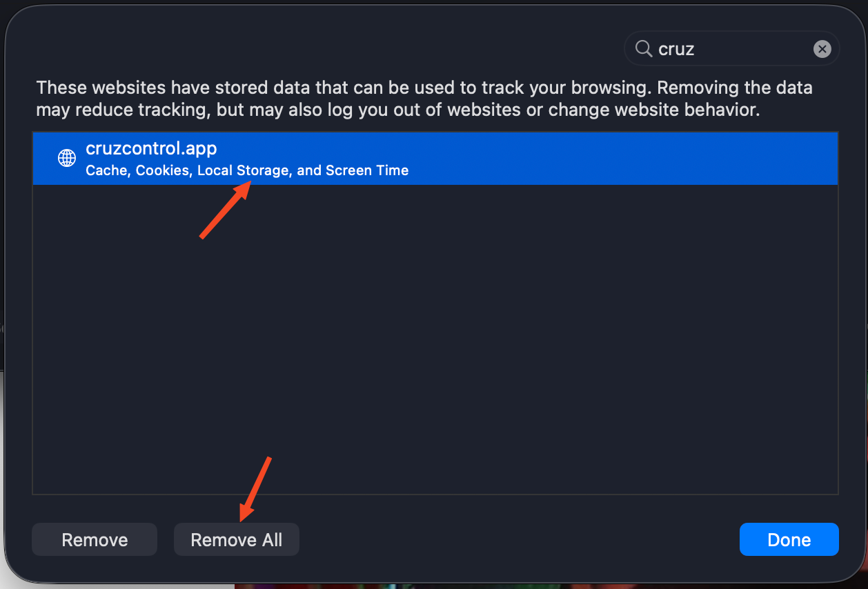Click the red arrow pointing to Local Storage
868x589 pixels.
coord(223,211)
